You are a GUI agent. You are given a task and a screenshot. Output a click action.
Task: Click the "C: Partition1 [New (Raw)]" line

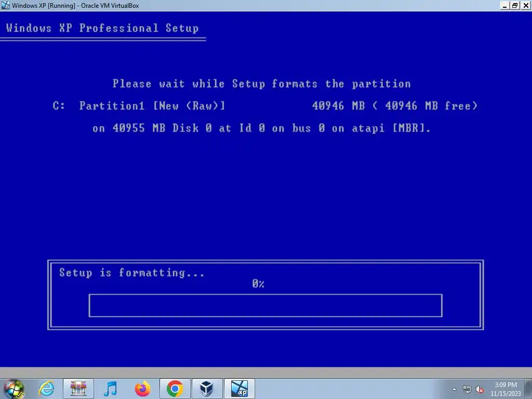pyautogui.click(x=265, y=106)
